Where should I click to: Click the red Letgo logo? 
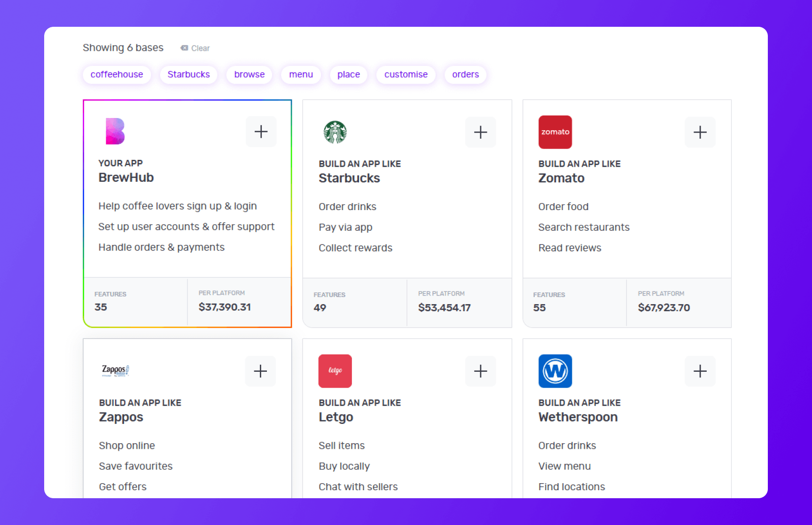pyautogui.click(x=335, y=371)
